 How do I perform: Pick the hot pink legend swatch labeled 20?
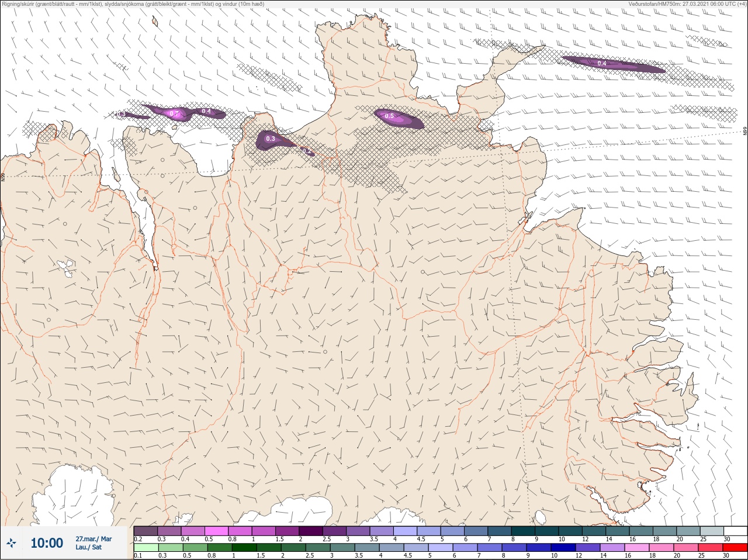685,548
